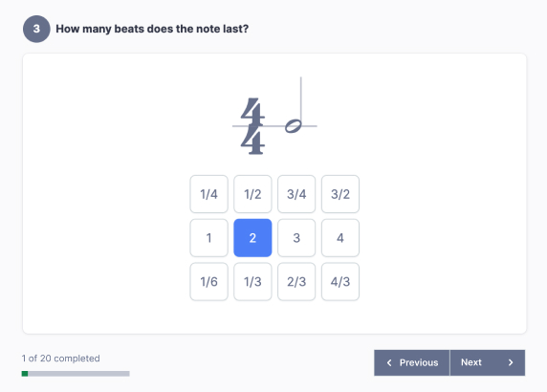Select the 3/2 beats option
Image resolution: width=547 pixels, height=392 pixels.
[x=340, y=194]
